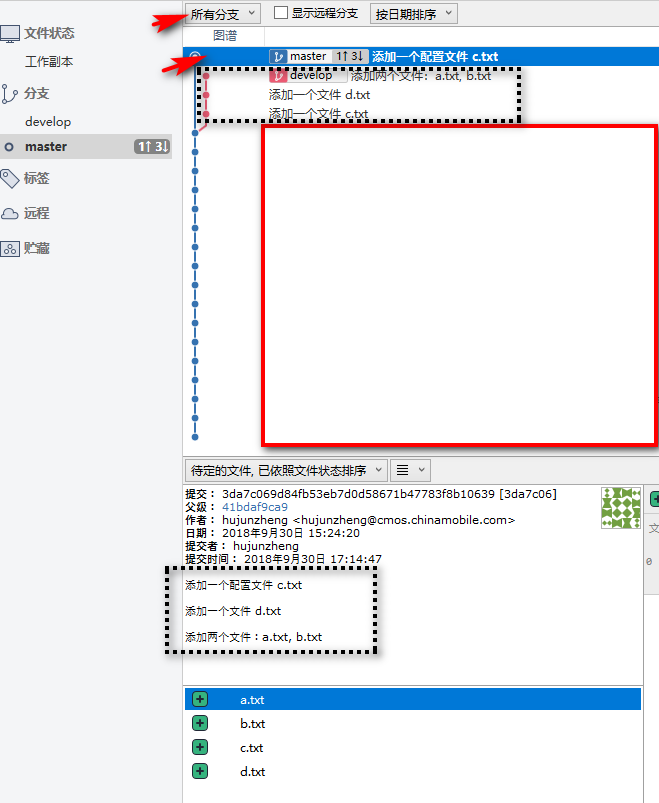
Task: Select a.txt in the file list
Action: [x=413, y=699]
